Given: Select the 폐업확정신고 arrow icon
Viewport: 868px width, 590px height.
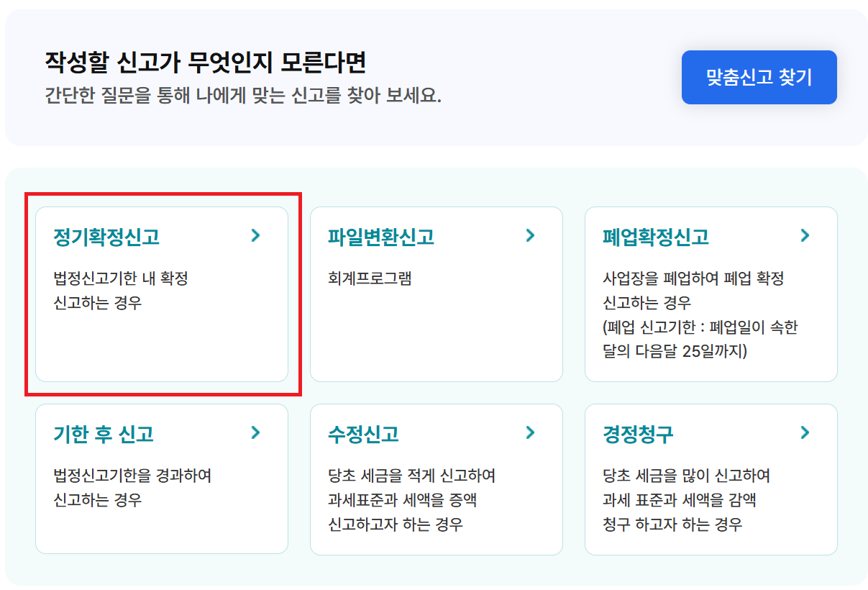Looking at the screenshot, I should pyautogui.click(x=805, y=235).
